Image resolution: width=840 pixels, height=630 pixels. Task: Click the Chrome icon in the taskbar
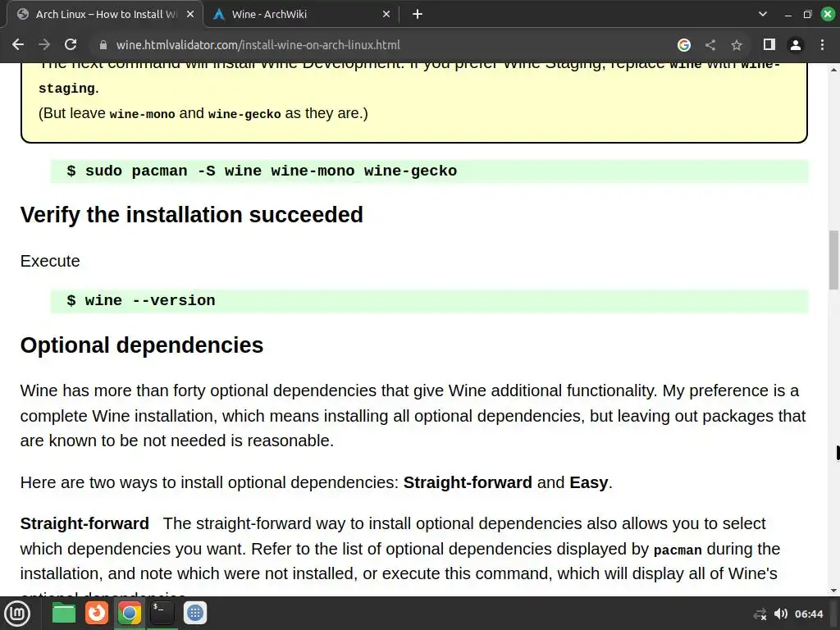129,613
